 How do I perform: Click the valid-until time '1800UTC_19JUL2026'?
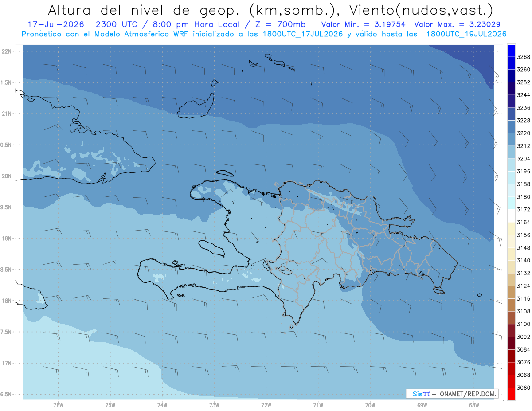[466, 34]
